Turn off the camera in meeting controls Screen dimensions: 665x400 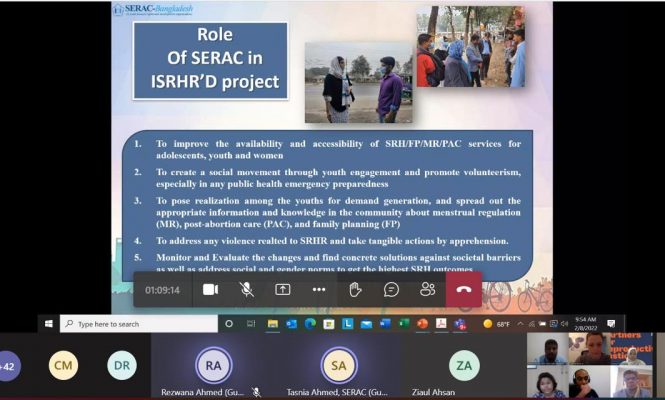click(210, 290)
